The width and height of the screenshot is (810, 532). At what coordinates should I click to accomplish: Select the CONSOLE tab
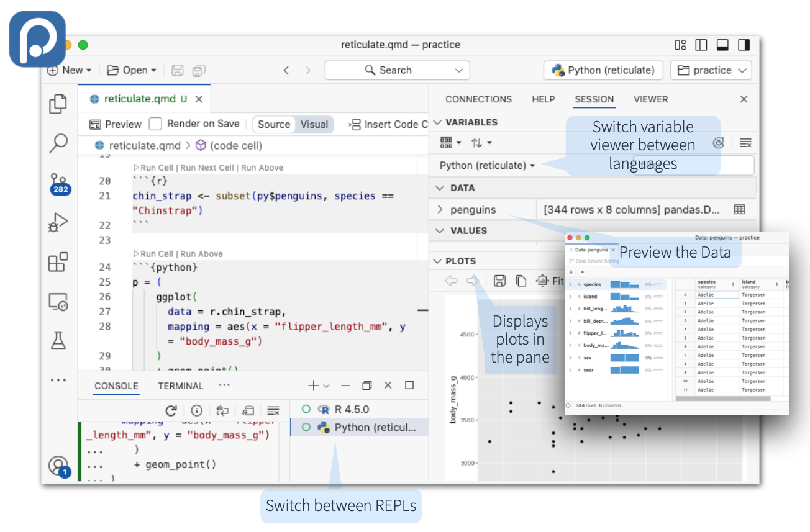tap(116, 386)
